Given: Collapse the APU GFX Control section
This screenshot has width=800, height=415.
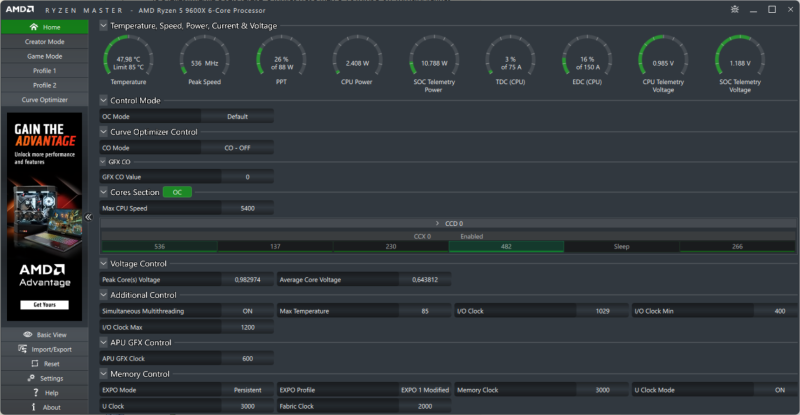Looking at the screenshot, I should 104,342.
